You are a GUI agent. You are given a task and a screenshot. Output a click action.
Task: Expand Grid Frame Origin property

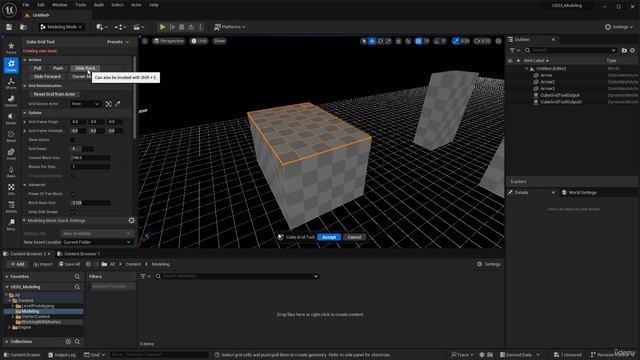pyautogui.click(x=25, y=122)
